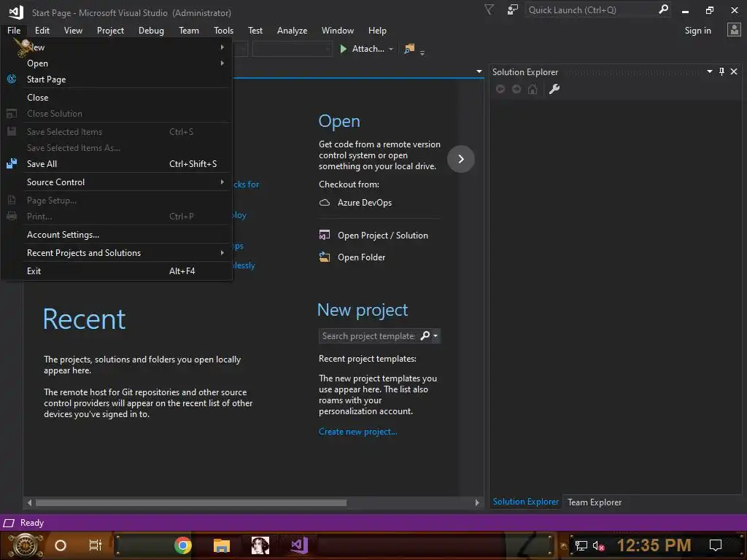Click the Azure DevOps cloud icon
This screenshot has height=560, width=747.
coord(325,203)
